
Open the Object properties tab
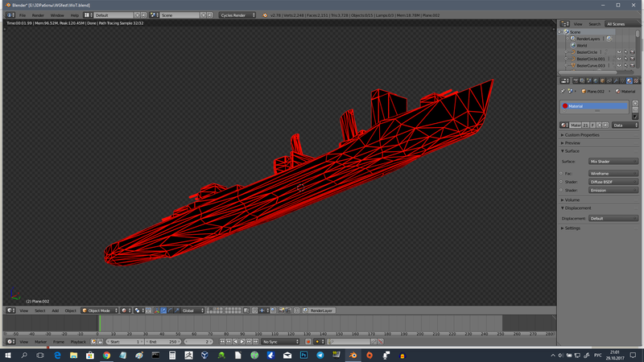click(x=602, y=81)
